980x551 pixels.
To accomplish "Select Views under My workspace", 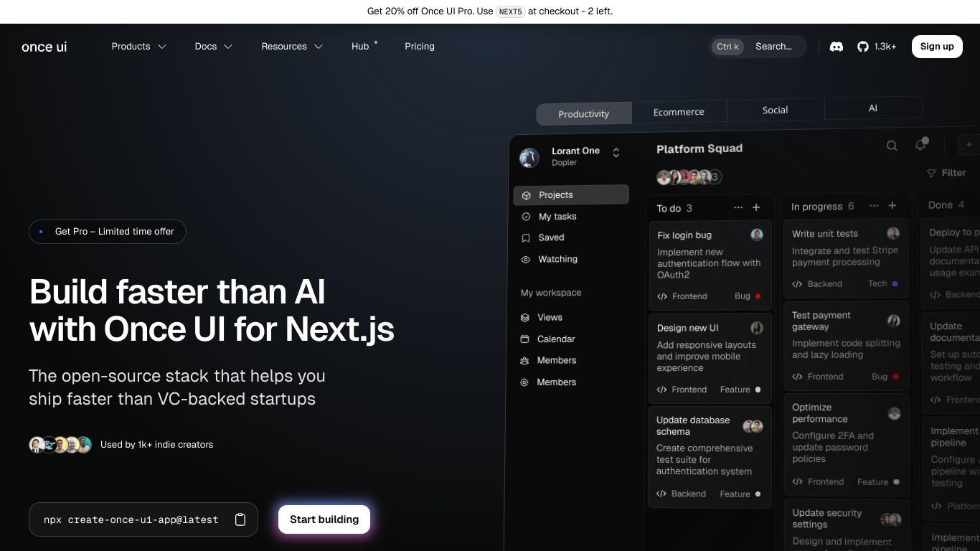I will 550,317.
